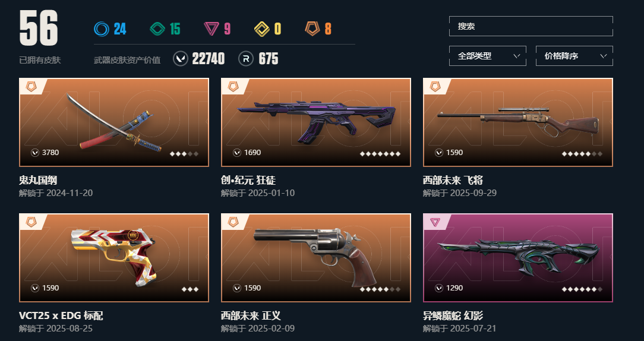Open the 全部类型 type filter dropdown
The width and height of the screenshot is (644, 341).
point(488,56)
